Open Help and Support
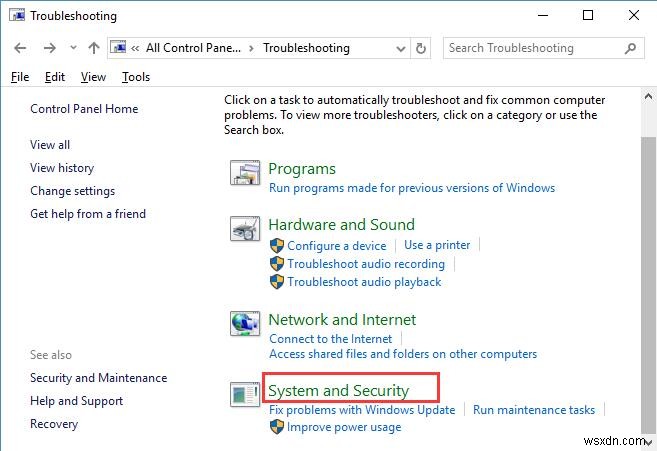 77,401
